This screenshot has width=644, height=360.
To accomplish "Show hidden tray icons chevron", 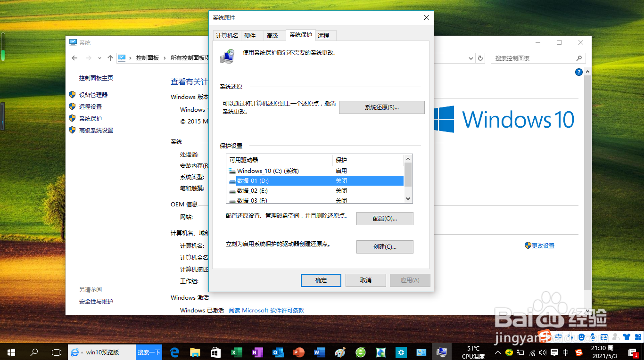I will pyautogui.click(x=498, y=352).
